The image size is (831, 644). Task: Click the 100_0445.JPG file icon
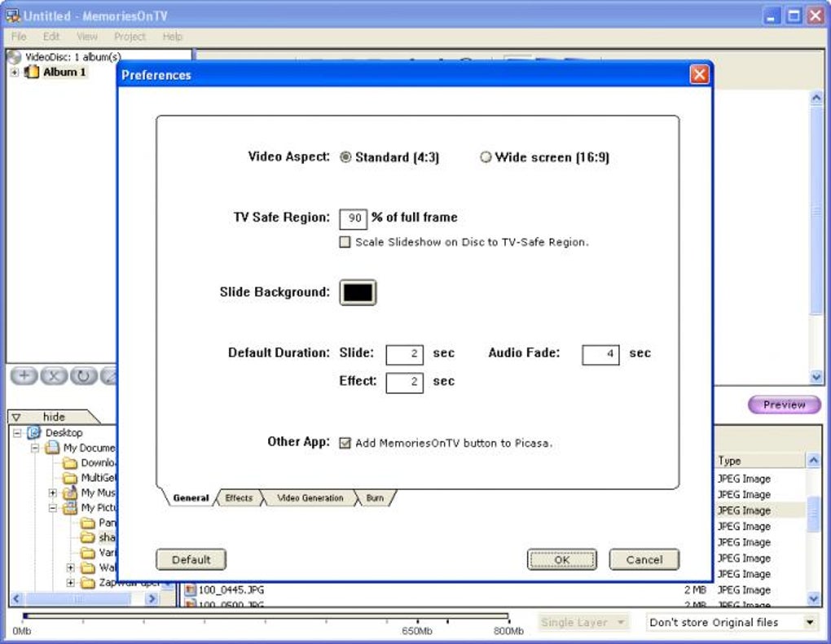click(191, 589)
